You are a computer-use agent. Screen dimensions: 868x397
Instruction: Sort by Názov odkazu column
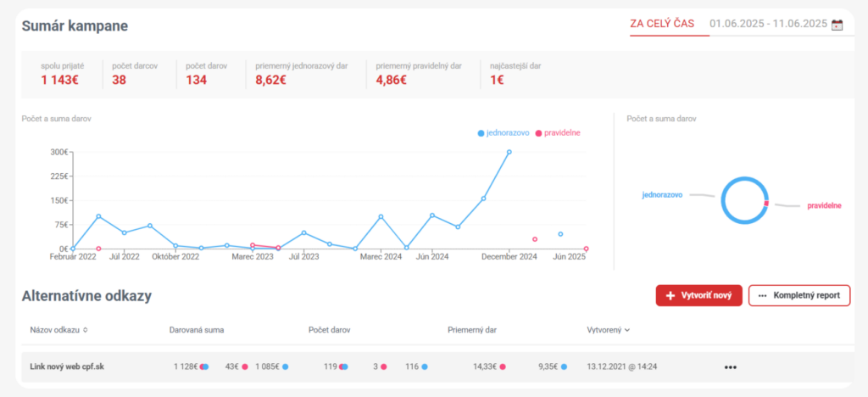tap(58, 330)
